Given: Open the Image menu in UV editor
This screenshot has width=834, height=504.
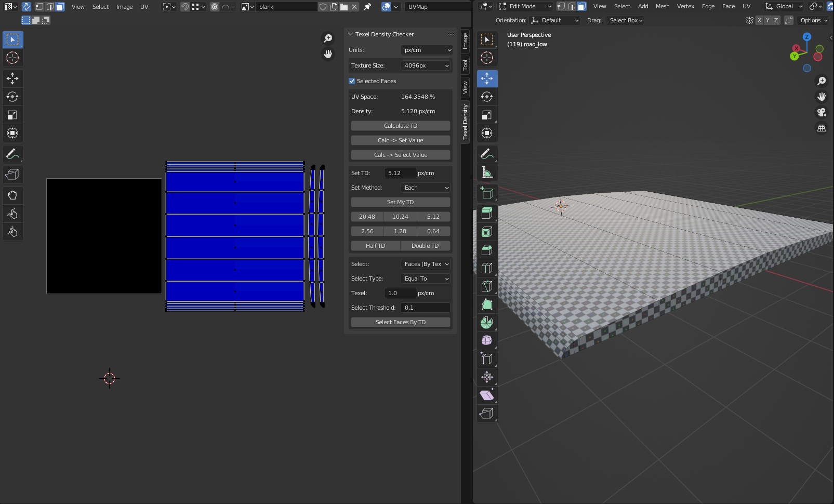Looking at the screenshot, I should tap(124, 7).
